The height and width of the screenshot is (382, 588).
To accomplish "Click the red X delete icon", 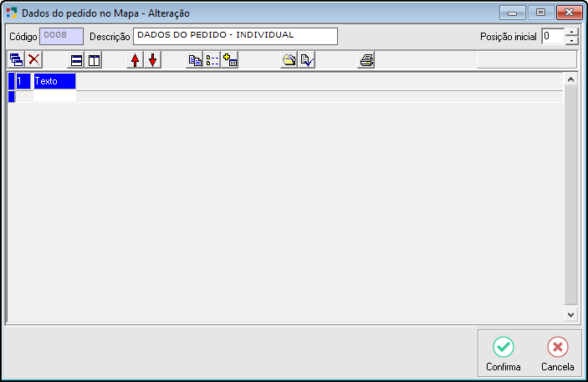I will (33, 60).
